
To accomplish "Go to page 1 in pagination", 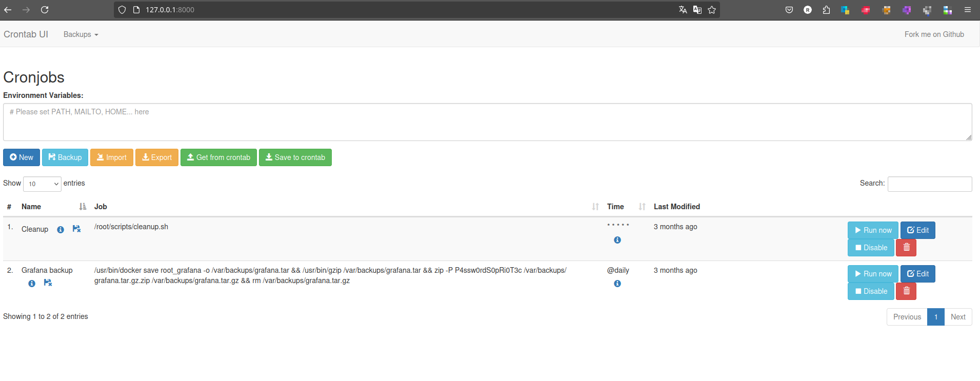I will click(x=935, y=317).
